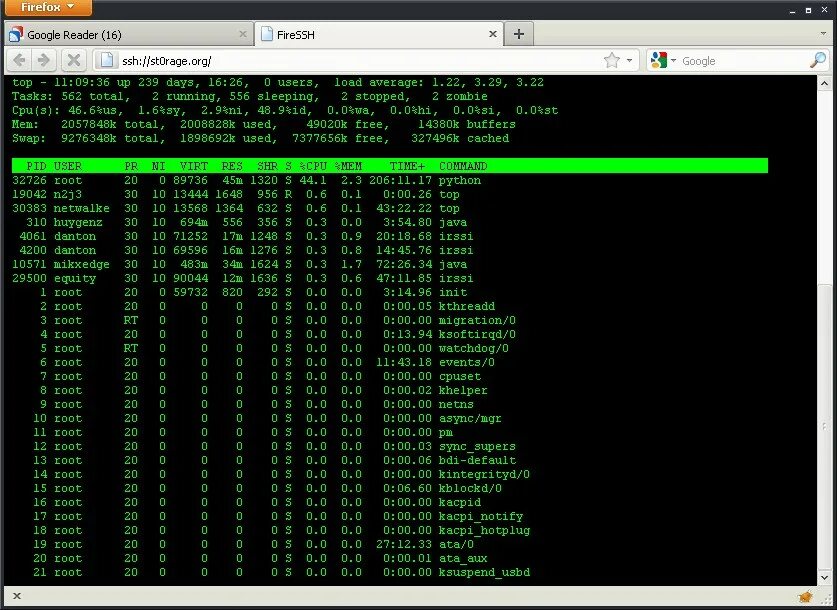The width and height of the screenshot is (837, 610).
Task: Click the kblockd/0 command text
Action: pos(470,488)
